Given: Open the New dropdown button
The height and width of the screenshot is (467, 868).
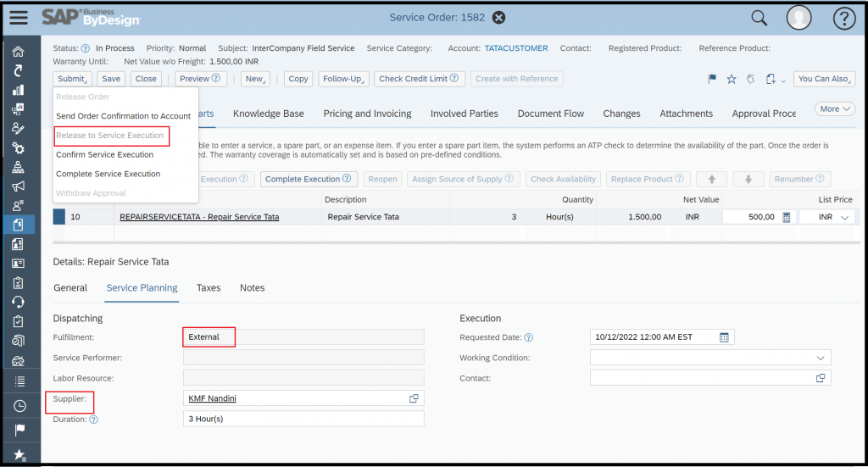Looking at the screenshot, I should point(255,79).
